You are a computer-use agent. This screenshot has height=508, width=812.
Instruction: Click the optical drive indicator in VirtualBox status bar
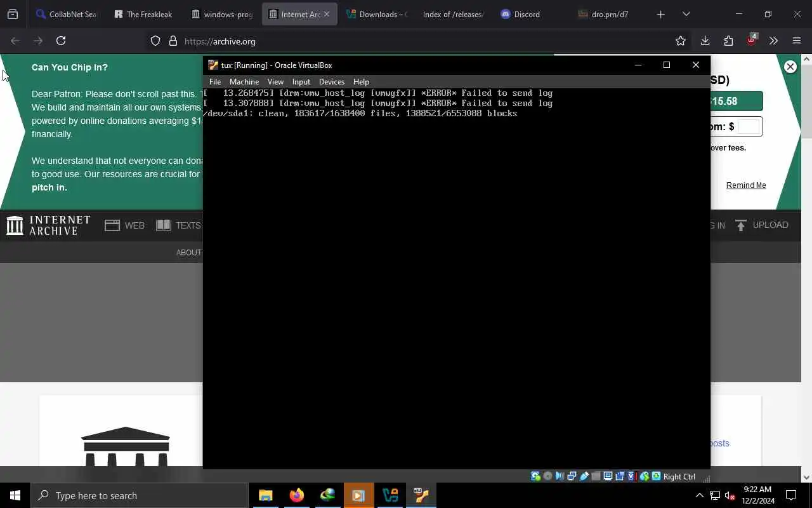click(x=547, y=476)
